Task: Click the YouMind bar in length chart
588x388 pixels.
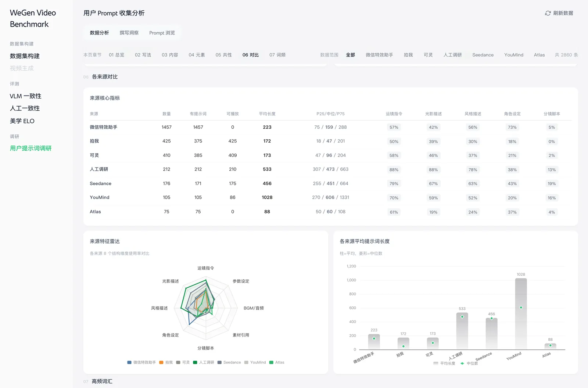Action: 521,314
